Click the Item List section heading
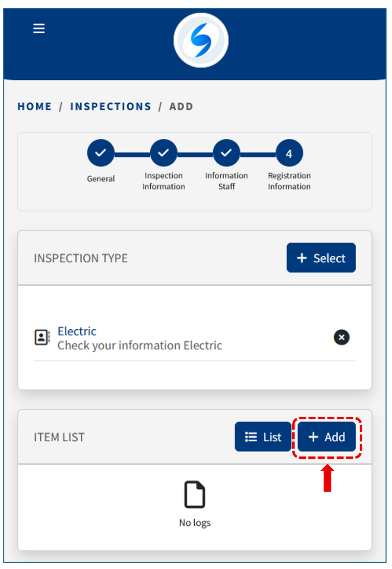Screen dimensions: 392x569 [59, 437]
